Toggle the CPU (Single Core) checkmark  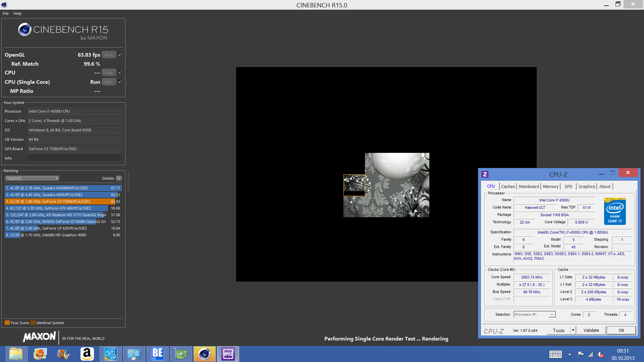pos(120,81)
